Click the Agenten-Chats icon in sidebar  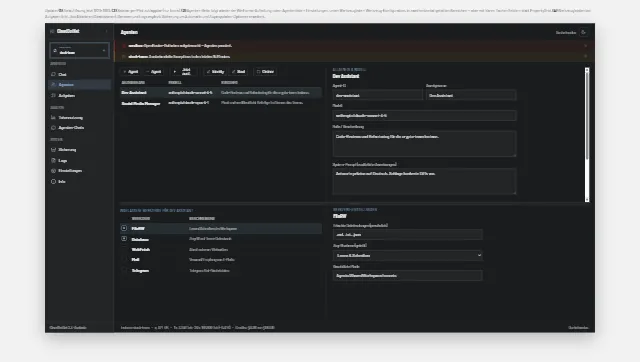53,128
